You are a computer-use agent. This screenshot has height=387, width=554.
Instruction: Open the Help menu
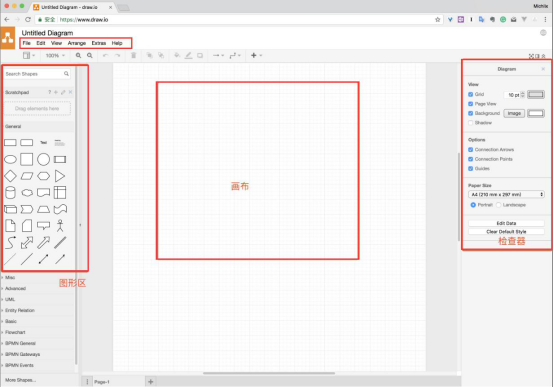[x=117, y=43]
